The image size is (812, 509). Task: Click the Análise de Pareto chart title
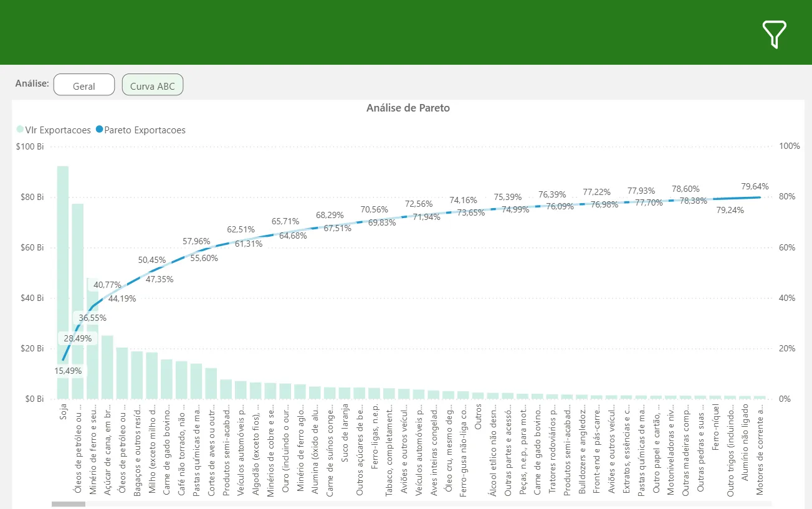[408, 108]
